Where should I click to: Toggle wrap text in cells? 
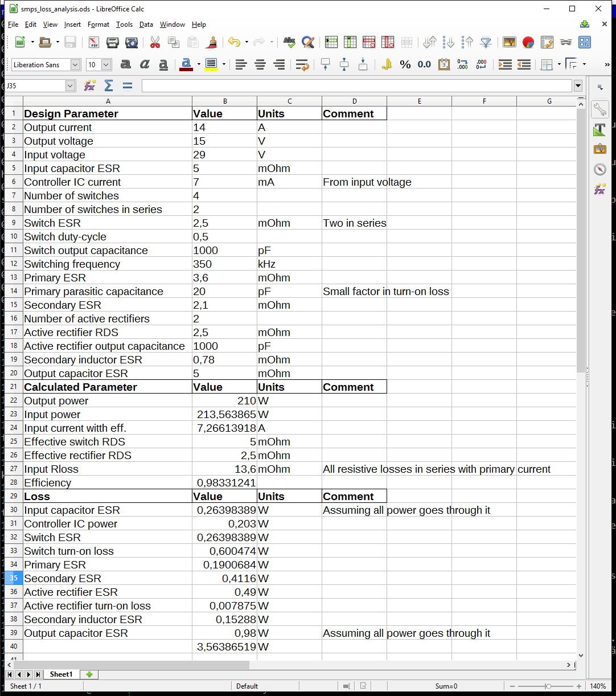(x=302, y=65)
